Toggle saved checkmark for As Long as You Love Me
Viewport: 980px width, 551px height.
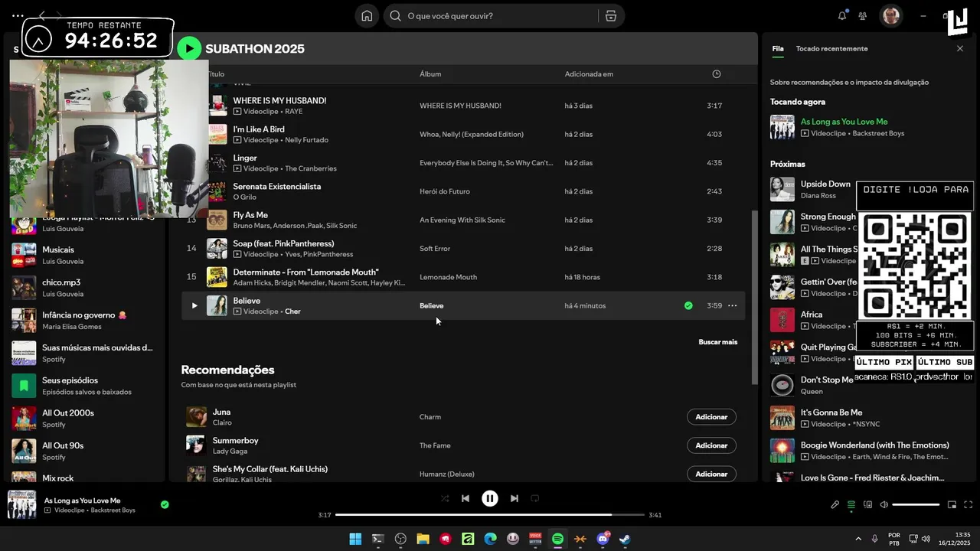coord(165,504)
